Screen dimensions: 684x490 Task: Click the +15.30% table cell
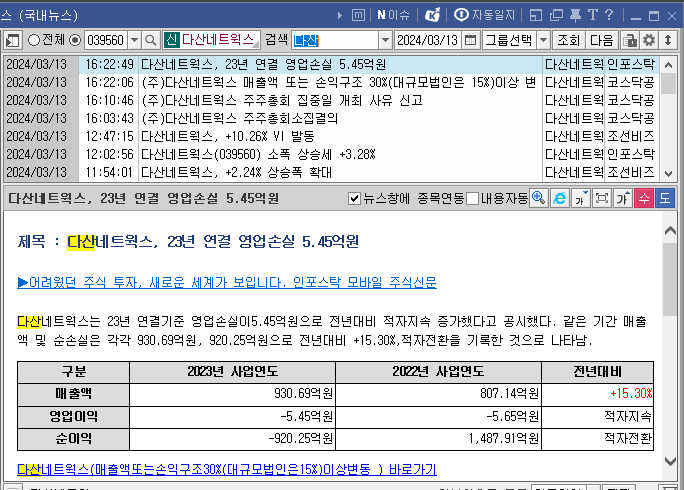[x=597, y=394]
